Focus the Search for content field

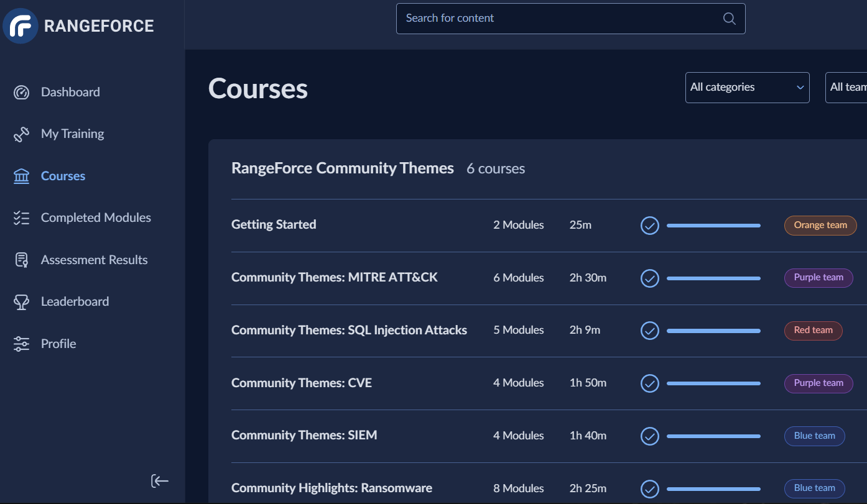click(x=570, y=19)
